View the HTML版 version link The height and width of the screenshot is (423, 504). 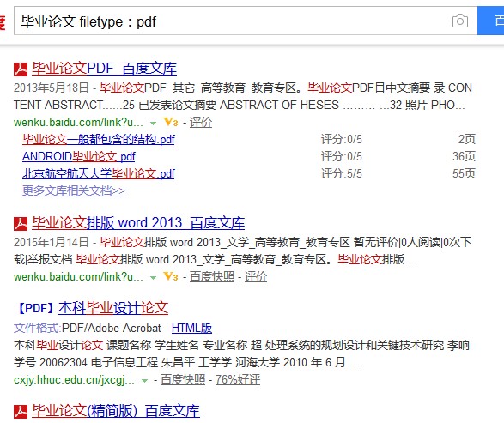[191, 329]
